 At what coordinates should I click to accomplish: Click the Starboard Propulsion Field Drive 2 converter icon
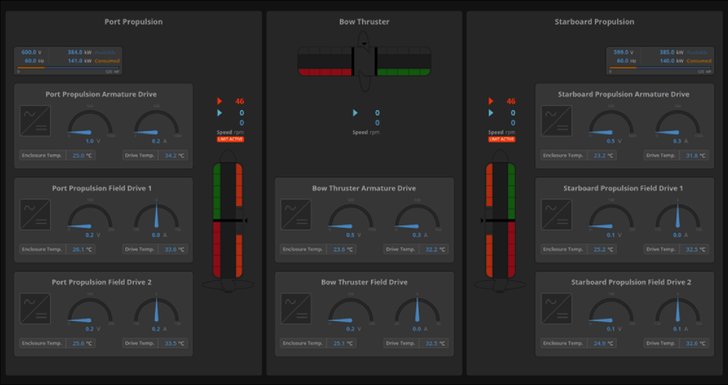557,308
